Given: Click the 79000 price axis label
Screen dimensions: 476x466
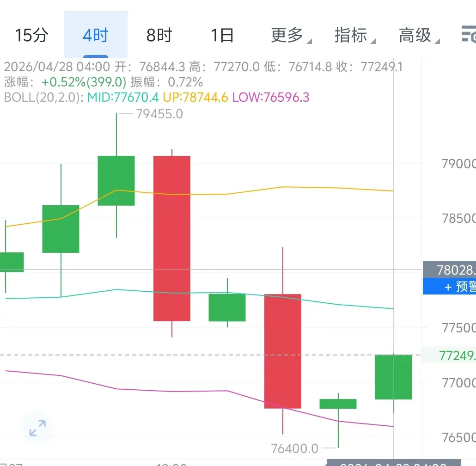Looking at the screenshot, I should [459, 164].
